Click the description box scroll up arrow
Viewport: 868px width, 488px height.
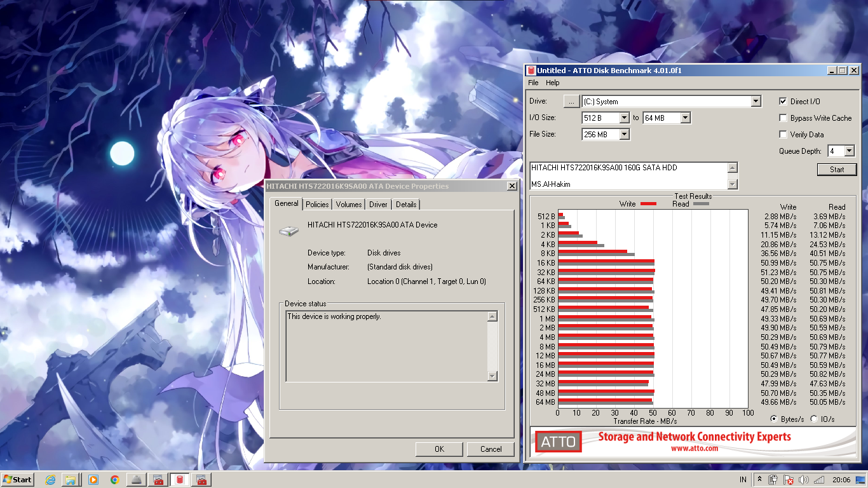coord(733,167)
